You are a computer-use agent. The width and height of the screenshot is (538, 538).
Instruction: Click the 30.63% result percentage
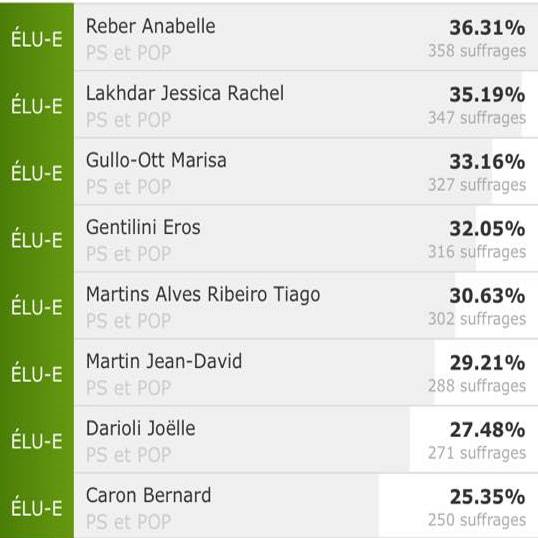[x=488, y=296]
